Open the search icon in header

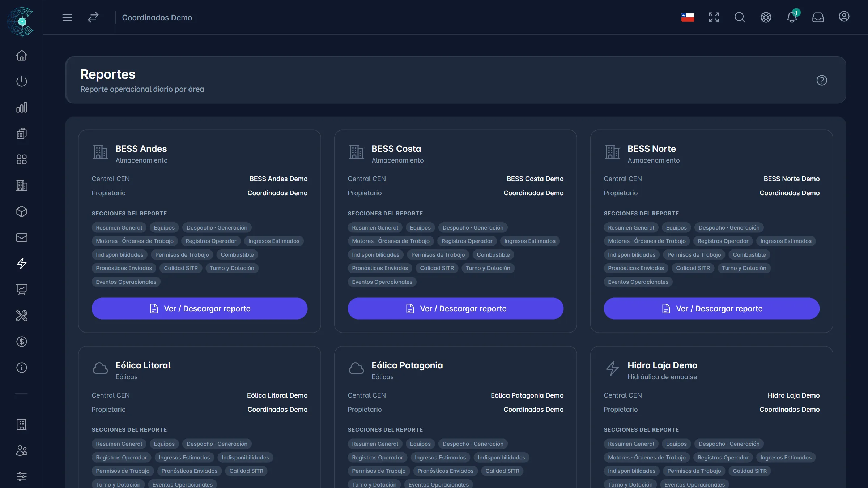[740, 17]
